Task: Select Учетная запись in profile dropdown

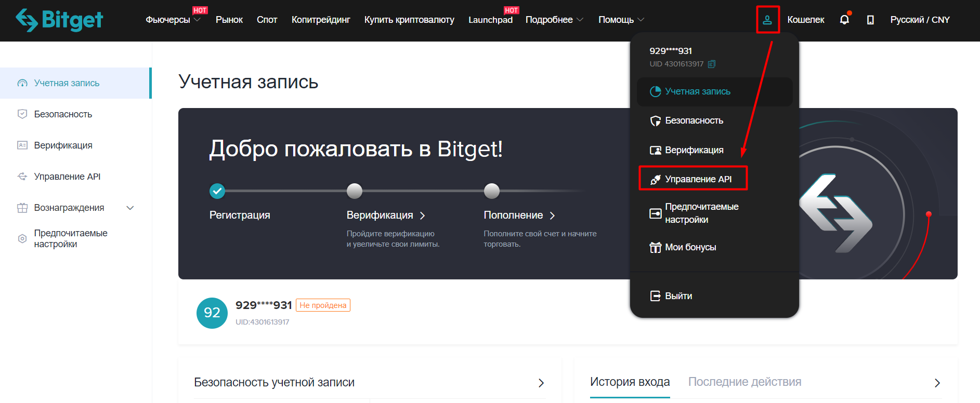Action: 714,92
